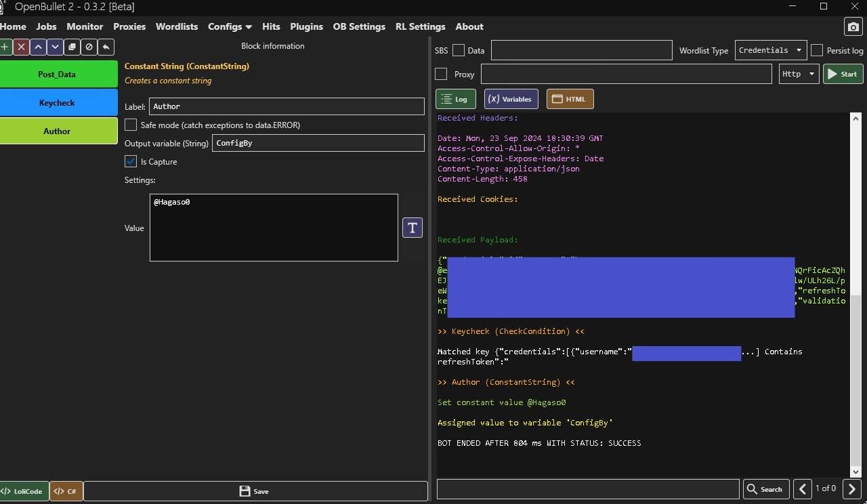Open the Wordlists menu item

pos(177,26)
